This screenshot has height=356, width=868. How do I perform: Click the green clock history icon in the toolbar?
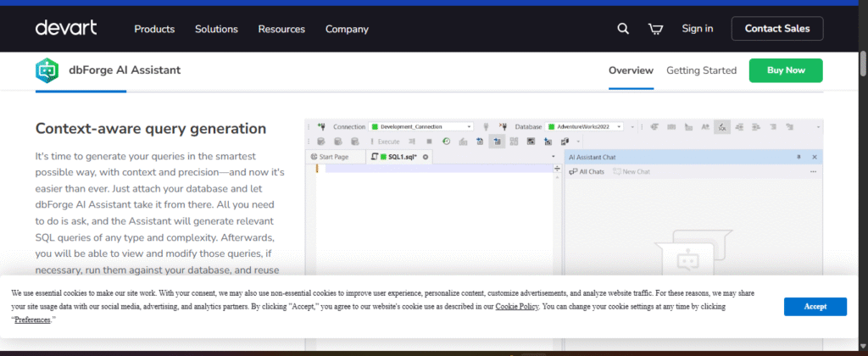point(446,142)
